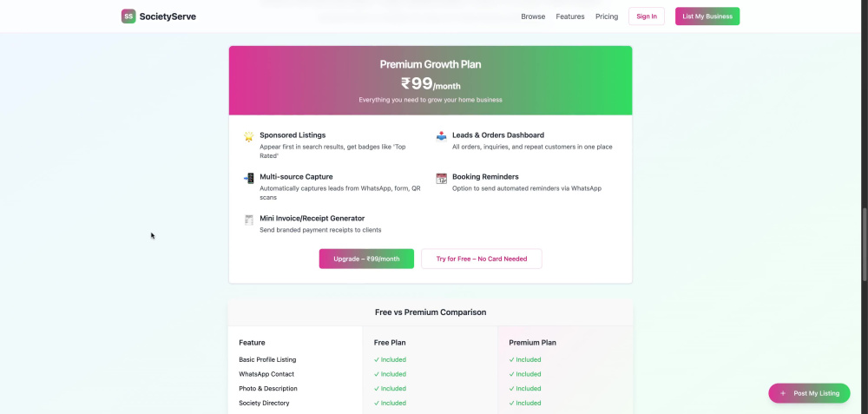
Task: Click the Free Plan column header
Action: click(x=390, y=343)
